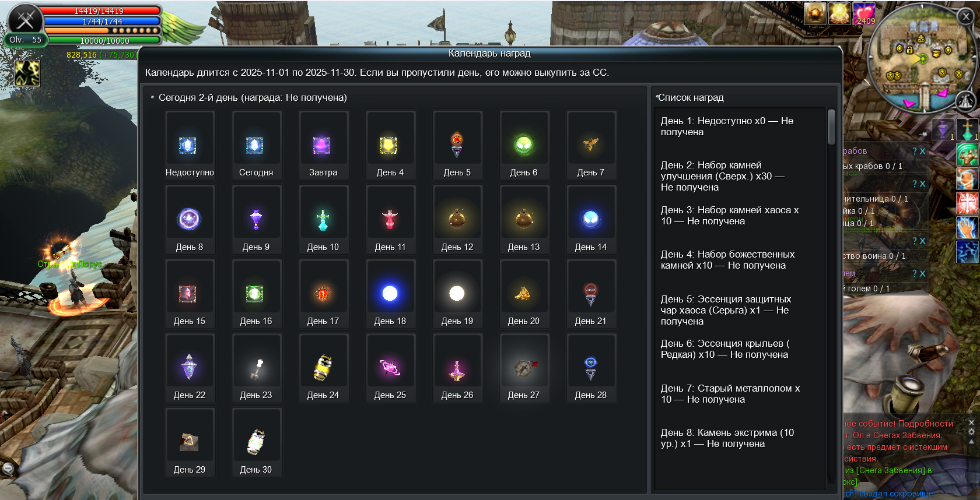Claim the reward in the Сегодня slot
The width and height of the screenshot is (980, 500).
click(256, 145)
